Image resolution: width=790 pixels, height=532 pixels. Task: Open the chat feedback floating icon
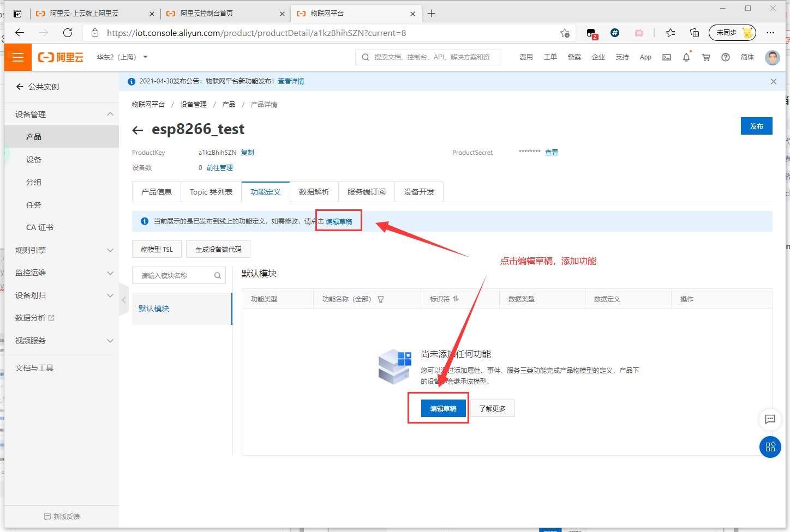pyautogui.click(x=770, y=419)
